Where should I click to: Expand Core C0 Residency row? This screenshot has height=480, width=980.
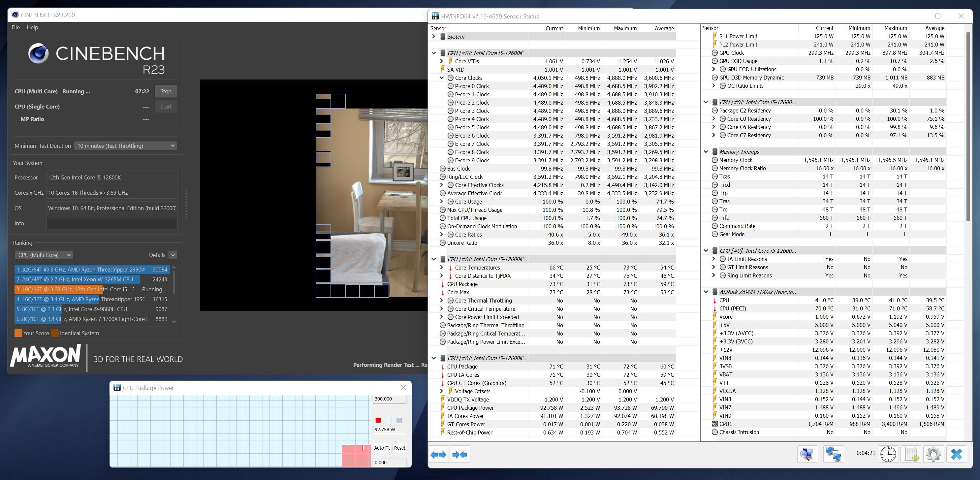(x=714, y=119)
